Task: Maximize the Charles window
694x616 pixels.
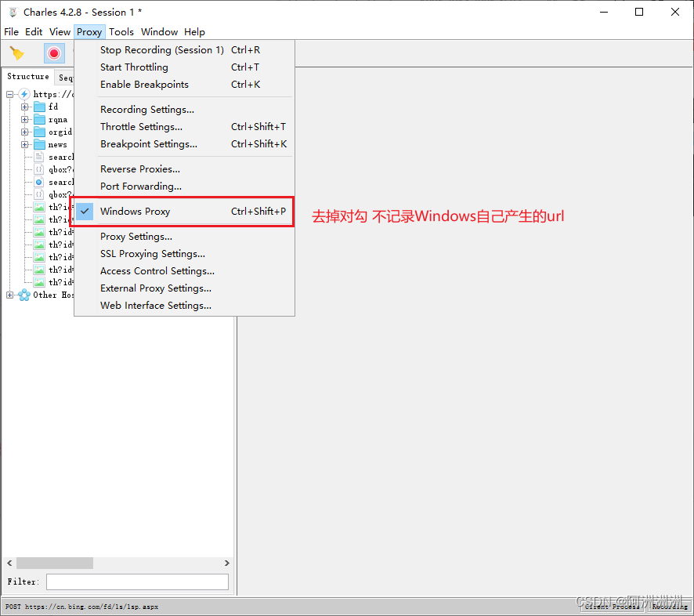Action: [639, 13]
